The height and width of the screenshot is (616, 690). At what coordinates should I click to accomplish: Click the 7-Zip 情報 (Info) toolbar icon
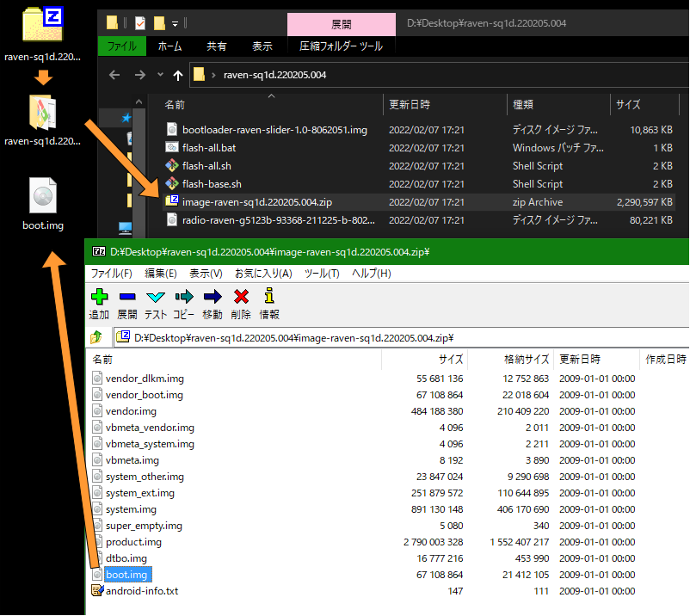[269, 296]
